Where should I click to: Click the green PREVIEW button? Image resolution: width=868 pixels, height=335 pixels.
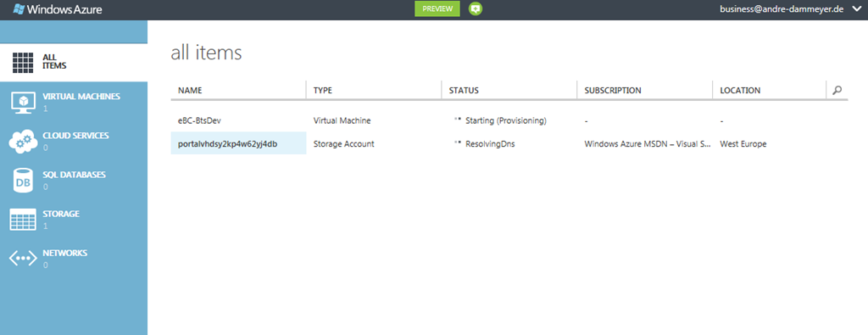point(437,8)
